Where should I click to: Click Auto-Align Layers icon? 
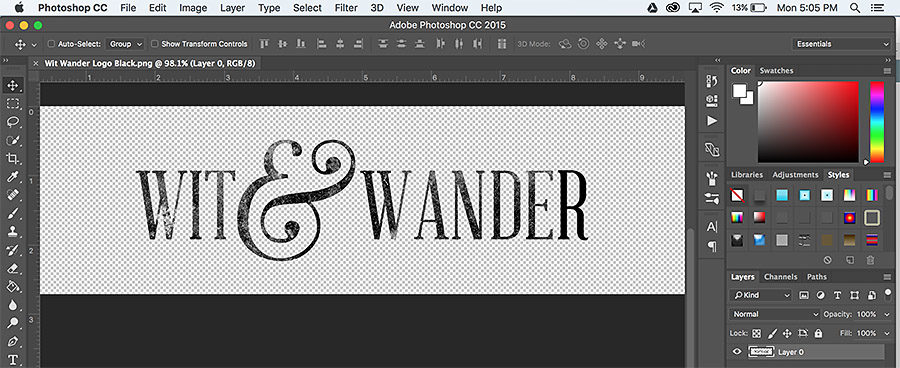tap(502, 44)
